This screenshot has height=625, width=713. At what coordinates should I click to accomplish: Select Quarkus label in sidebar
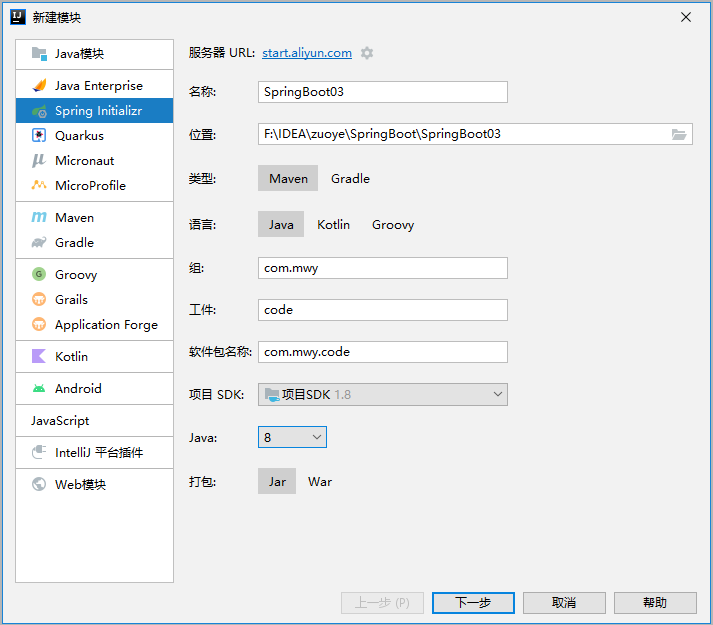[79, 136]
